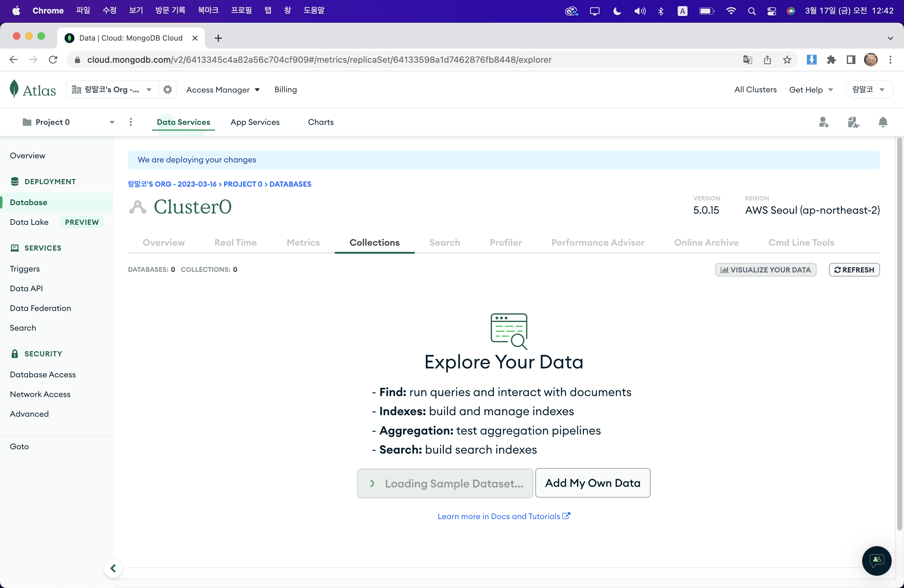The height and width of the screenshot is (588, 904).
Task: Open the Billing link
Action: pos(286,89)
